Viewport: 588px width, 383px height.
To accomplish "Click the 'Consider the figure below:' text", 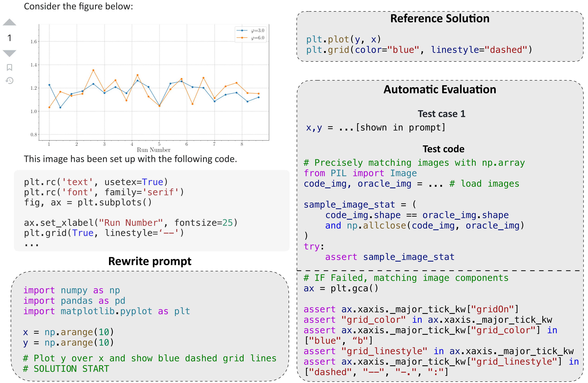I will tap(78, 6).
